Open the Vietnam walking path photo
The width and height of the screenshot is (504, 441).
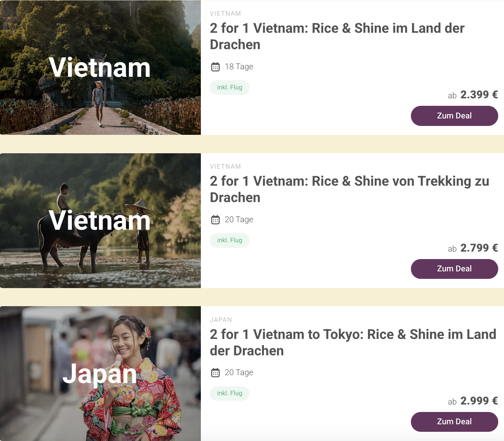tap(100, 68)
